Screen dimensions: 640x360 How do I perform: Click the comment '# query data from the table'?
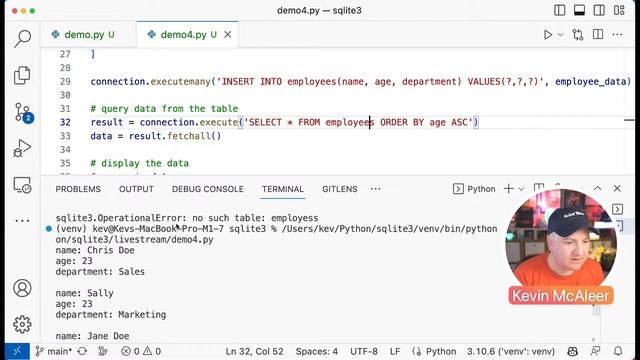(164, 109)
